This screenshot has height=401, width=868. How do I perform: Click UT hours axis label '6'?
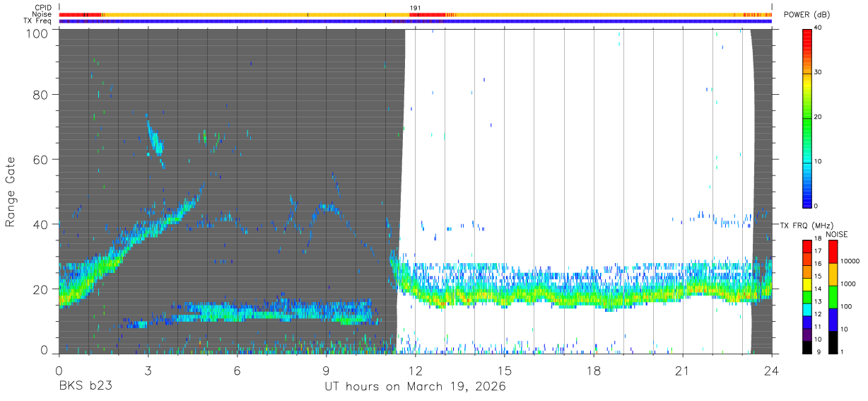237,371
